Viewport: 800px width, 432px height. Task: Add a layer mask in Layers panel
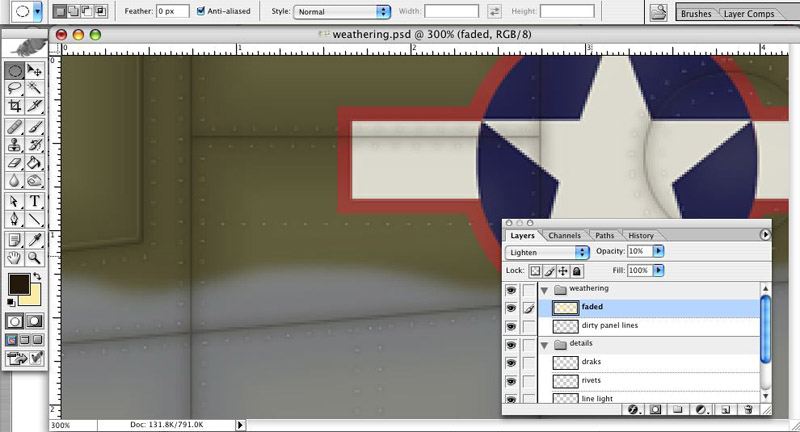pos(656,409)
